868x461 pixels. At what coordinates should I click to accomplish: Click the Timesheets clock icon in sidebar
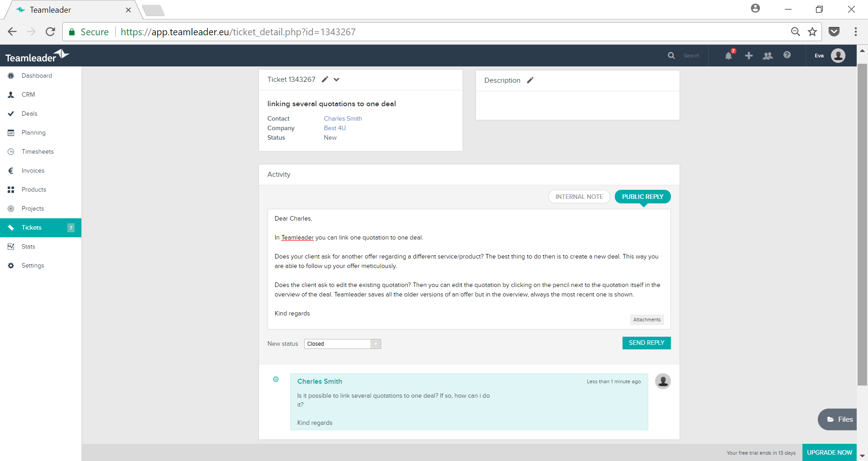(11, 152)
